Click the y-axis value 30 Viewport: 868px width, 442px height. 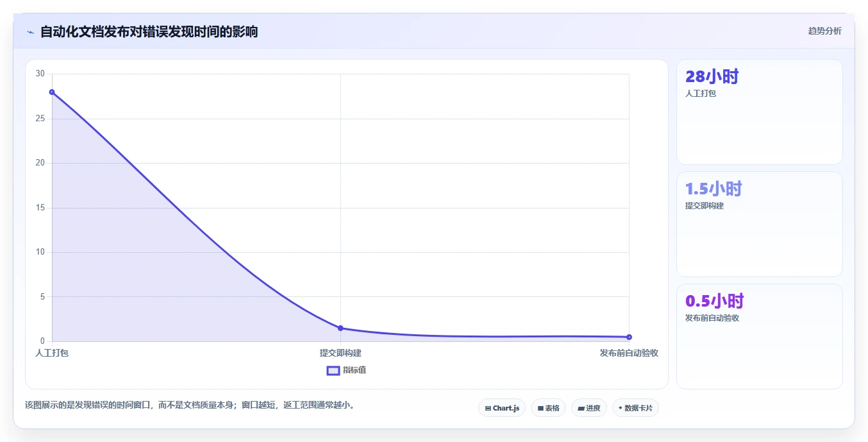(40, 74)
